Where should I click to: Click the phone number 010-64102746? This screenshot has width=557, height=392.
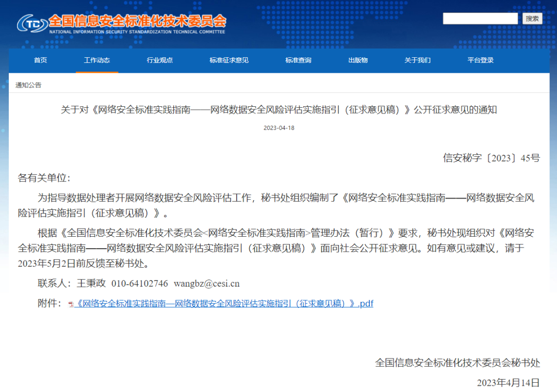coord(140,284)
